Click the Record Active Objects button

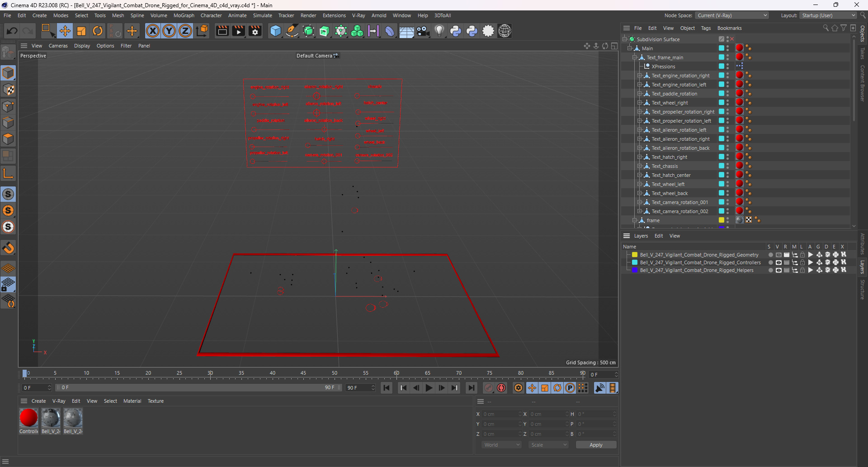(489, 388)
